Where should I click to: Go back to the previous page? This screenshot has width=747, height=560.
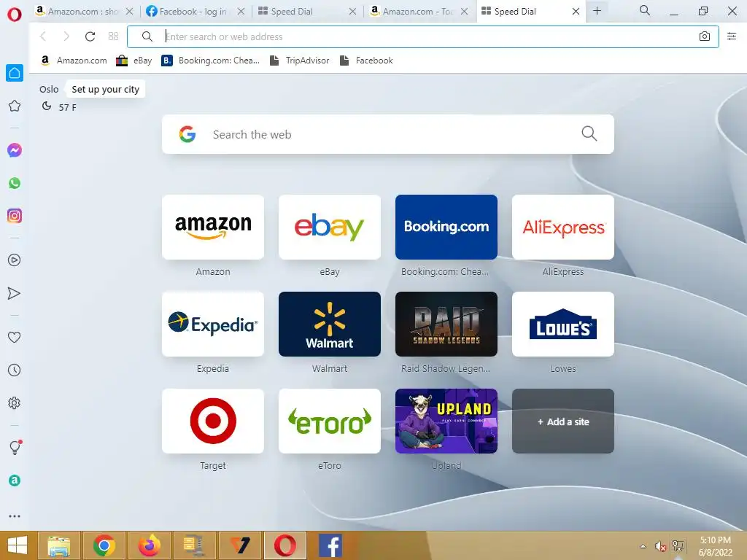[x=43, y=36]
